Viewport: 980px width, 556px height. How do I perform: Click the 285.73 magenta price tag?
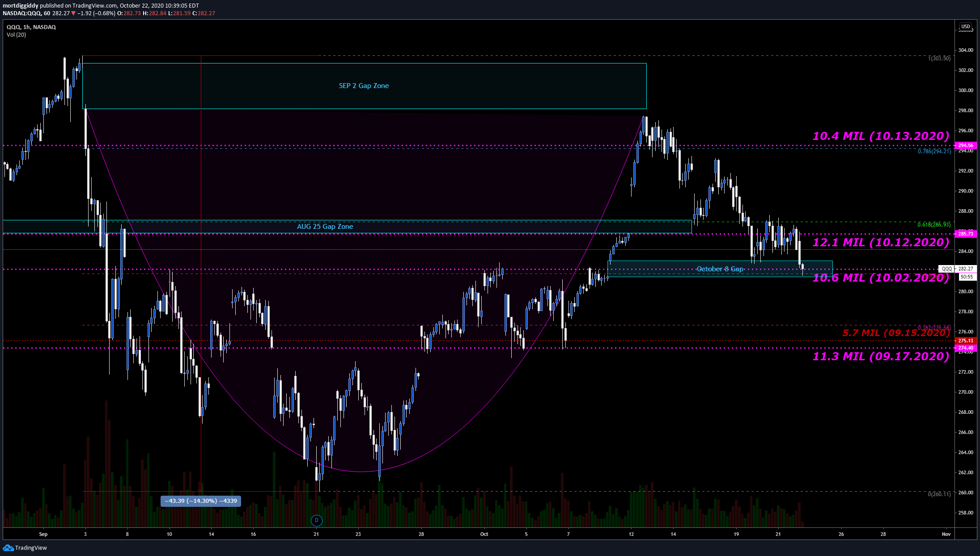click(965, 234)
